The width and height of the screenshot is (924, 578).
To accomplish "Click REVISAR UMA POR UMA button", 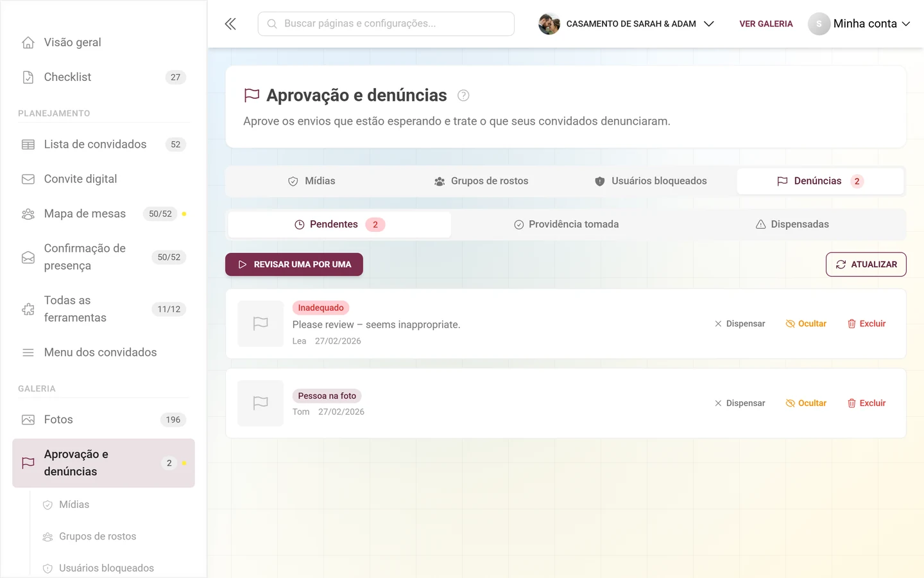I will (294, 265).
